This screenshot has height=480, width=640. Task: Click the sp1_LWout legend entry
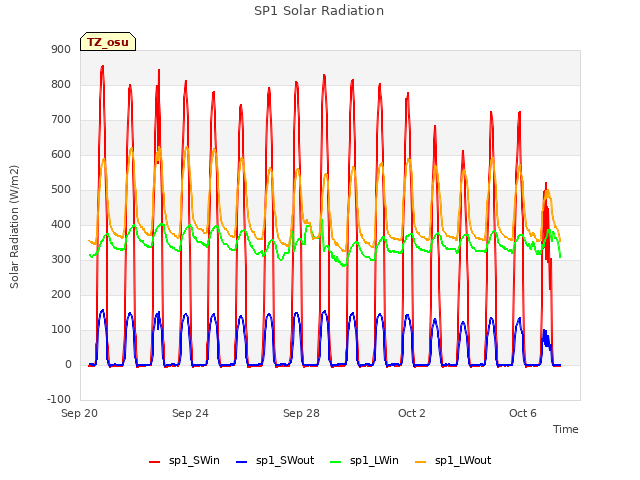(453, 461)
